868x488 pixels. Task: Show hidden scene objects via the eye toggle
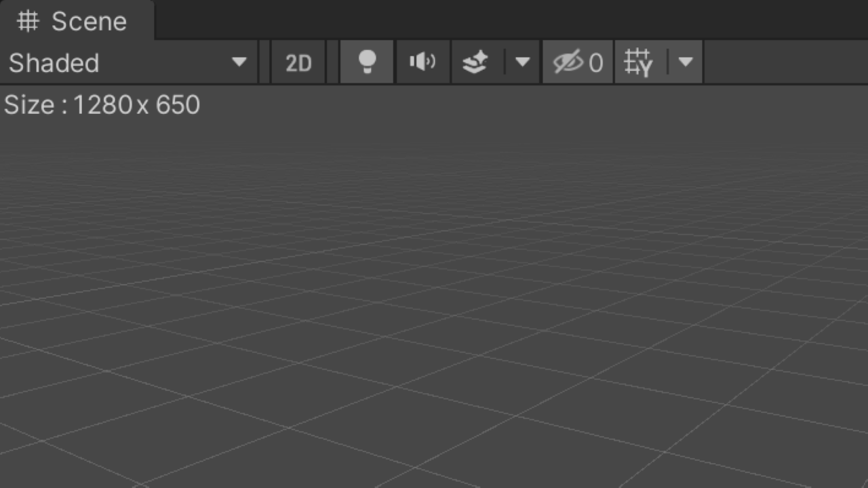pos(570,62)
